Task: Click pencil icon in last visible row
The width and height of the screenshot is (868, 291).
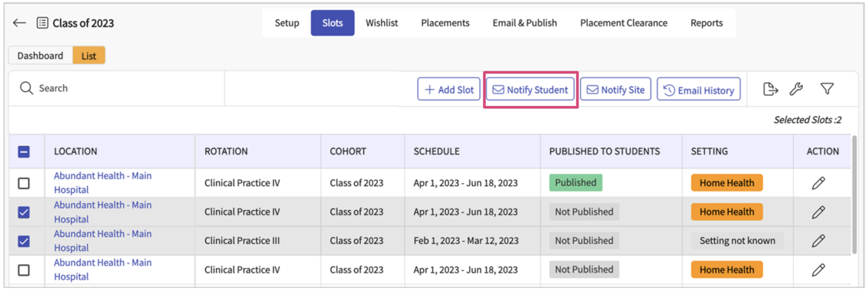Action: [x=818, y=270]
